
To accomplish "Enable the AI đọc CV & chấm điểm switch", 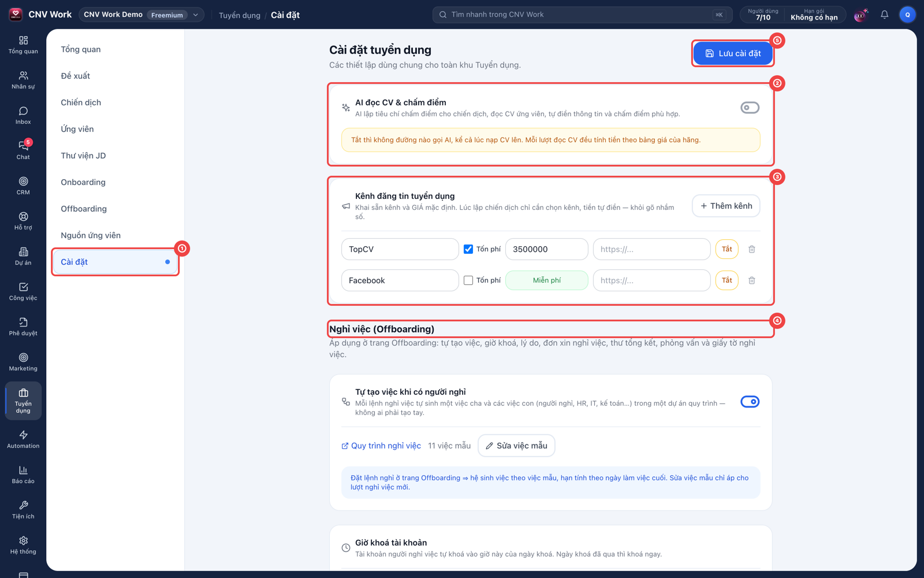I will pyautogui.click(x=750, y=108).
